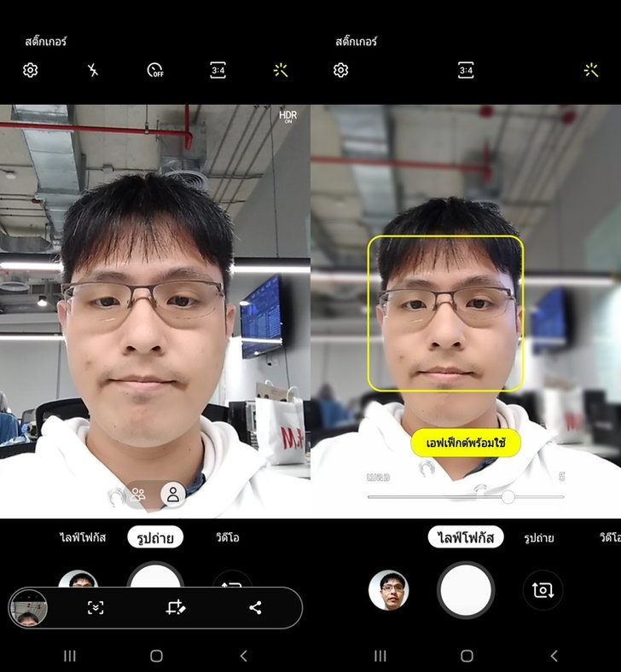Tap crop and draw icon in screenshot toolbar
The width and height of the screenshot is (621, 672).
175,608
